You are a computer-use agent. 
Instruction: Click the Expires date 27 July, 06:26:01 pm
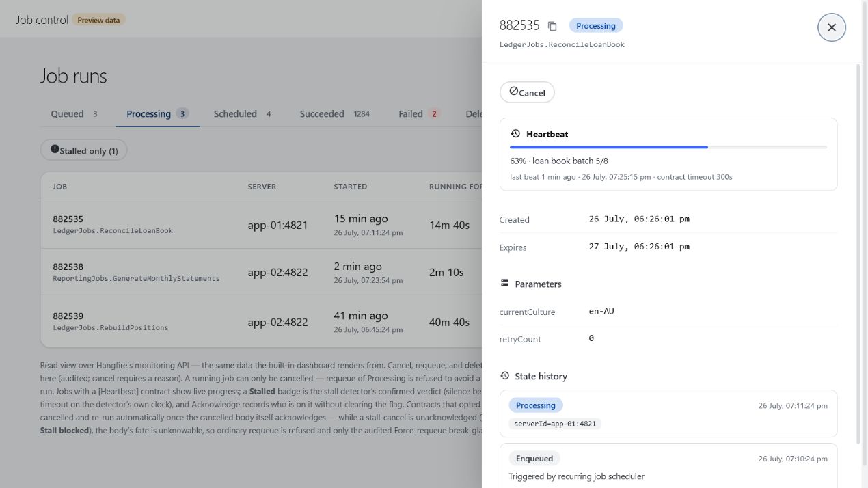tap(639, 247)
